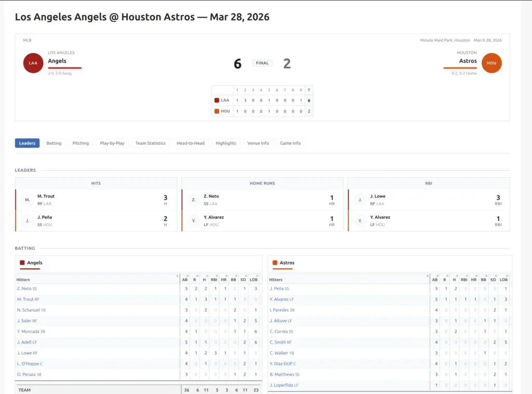
Task: Select the Leaders tab
Action: tap(27, 143)
